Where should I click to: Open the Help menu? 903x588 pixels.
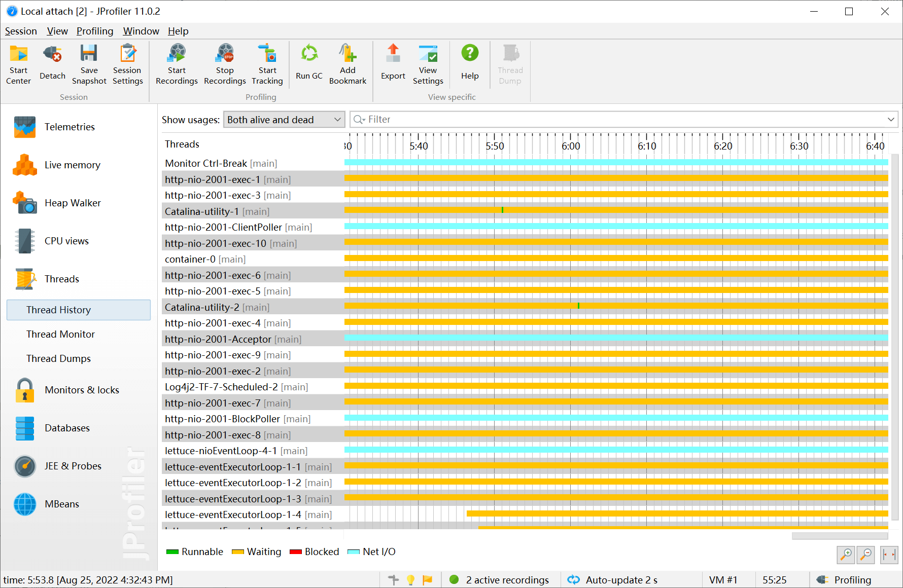pyautogui.click(x=178, y=31)
